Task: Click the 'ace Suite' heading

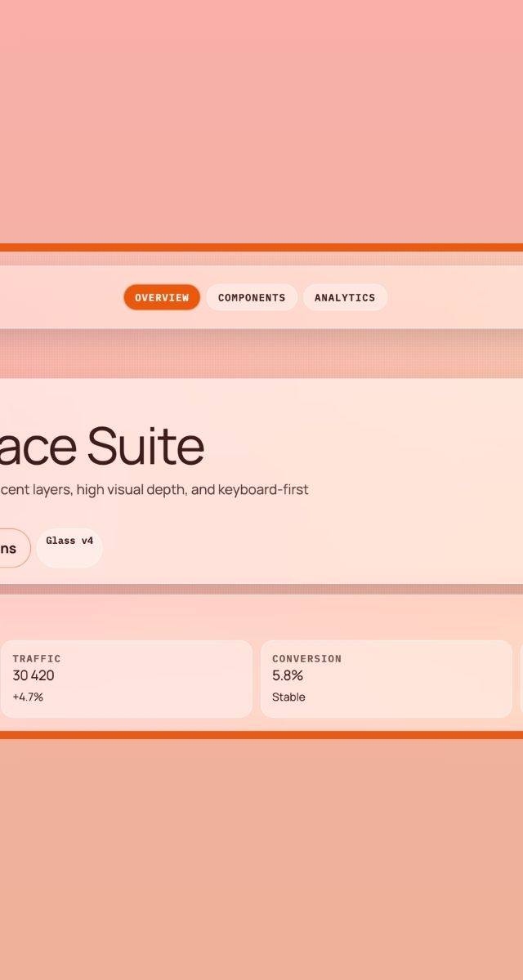Action: (x=101, y=447)
